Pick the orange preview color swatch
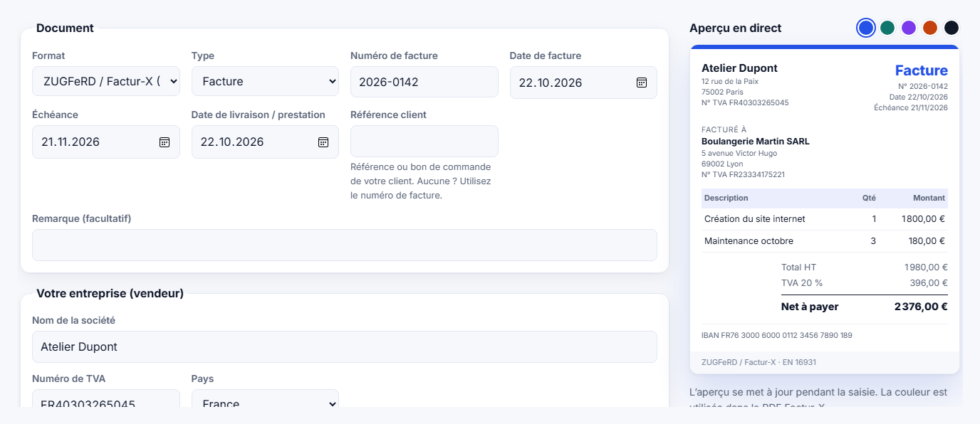 point(930,28)
